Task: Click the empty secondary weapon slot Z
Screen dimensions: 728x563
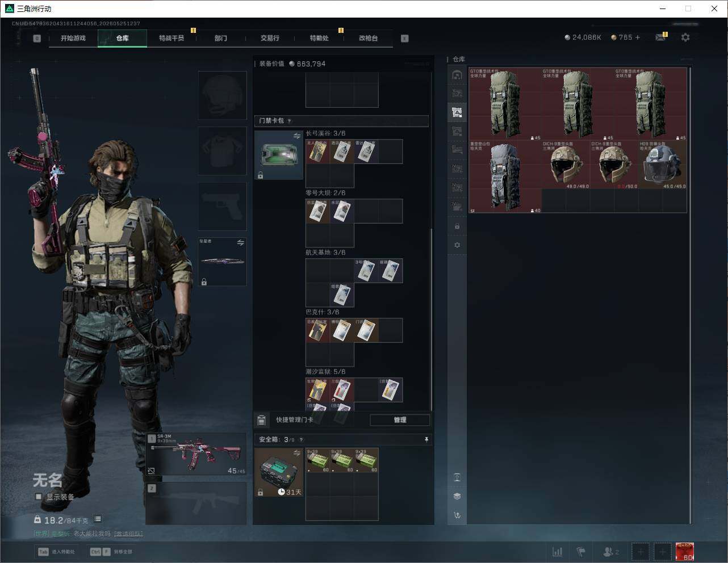Action: tap(196, 503)
